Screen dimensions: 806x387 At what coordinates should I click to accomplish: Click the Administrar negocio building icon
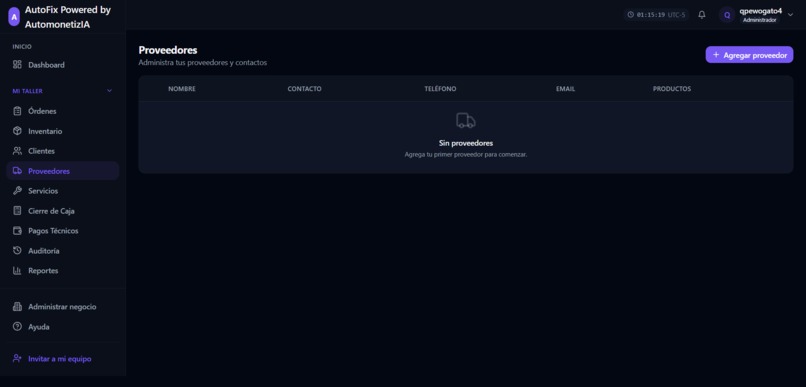coord(17,307)
